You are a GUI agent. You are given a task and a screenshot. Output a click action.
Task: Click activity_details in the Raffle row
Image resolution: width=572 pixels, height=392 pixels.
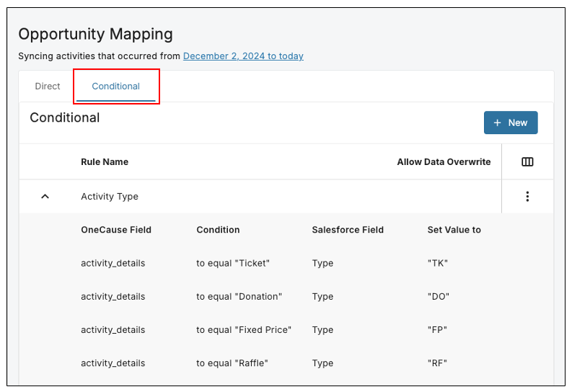(x=113, y=363)
